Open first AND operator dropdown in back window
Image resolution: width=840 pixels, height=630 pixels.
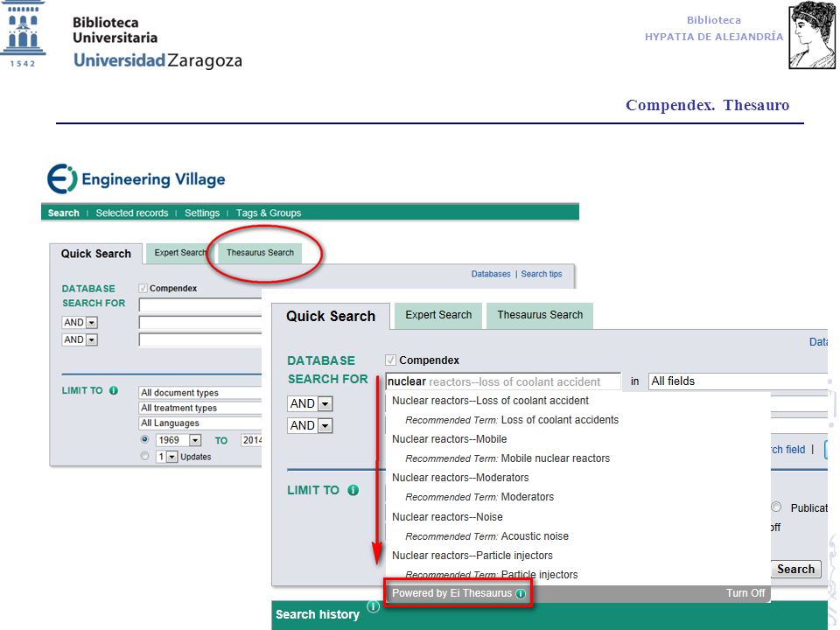click(80, 323)
